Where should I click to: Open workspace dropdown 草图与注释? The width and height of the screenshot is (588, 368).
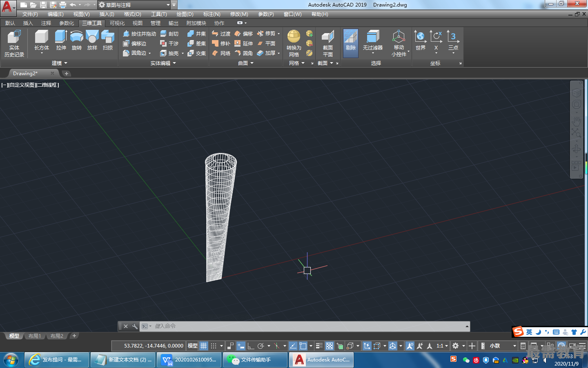pos(134,5)
